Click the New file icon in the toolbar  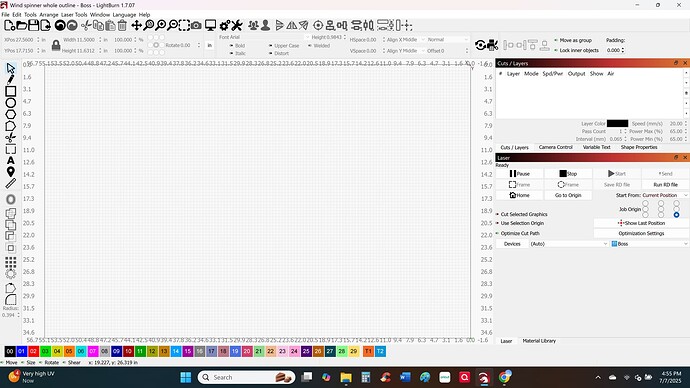(x=9, y=26)
